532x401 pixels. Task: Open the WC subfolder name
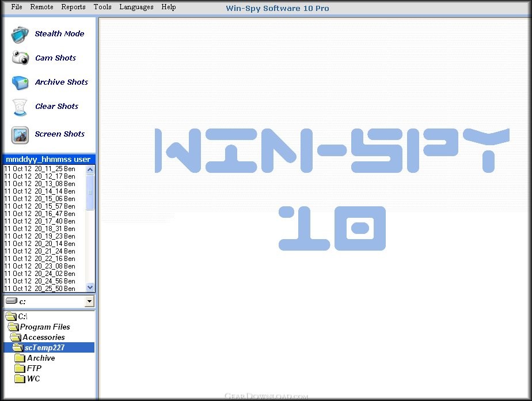(33, 379)
